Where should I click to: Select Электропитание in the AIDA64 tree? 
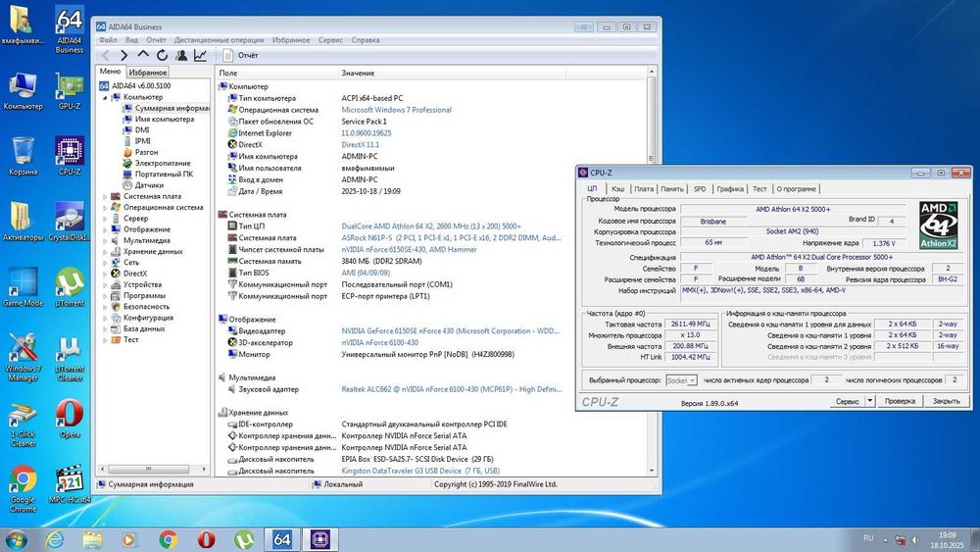coord(163,164)
